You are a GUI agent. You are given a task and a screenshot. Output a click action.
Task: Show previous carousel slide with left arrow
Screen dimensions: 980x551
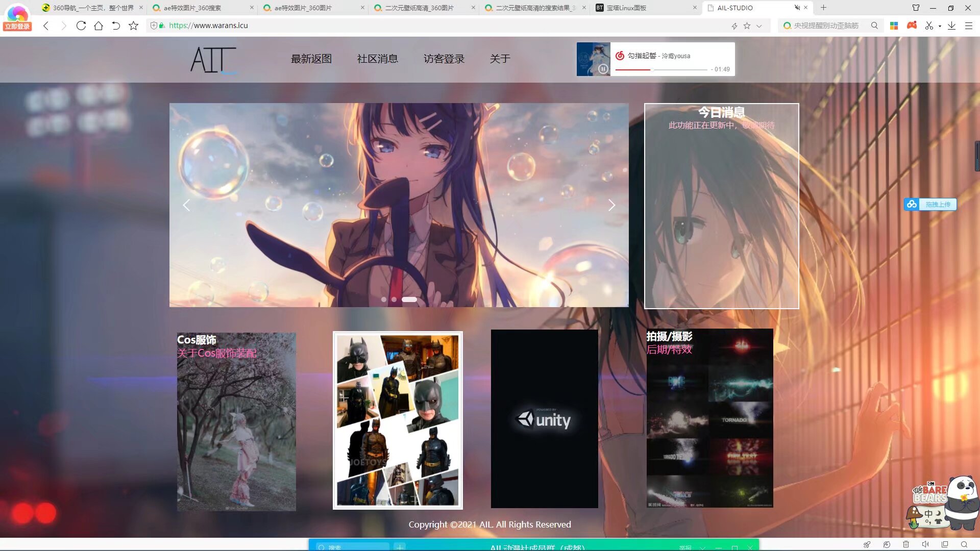(x=186, y=205)
